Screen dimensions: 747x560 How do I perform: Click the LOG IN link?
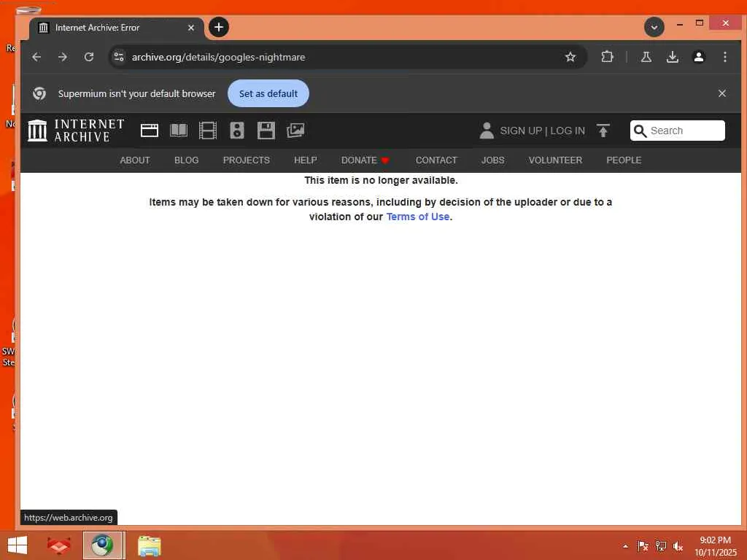pos(568,131)
